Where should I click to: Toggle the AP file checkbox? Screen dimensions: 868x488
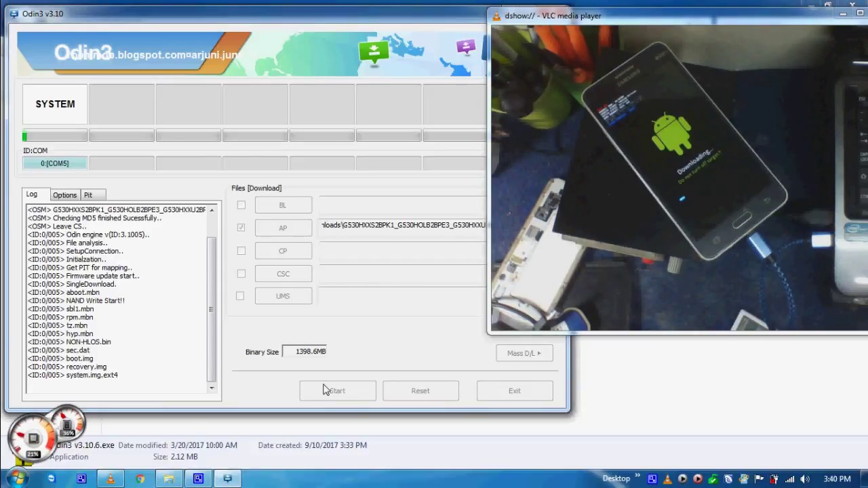pos(241,228)
